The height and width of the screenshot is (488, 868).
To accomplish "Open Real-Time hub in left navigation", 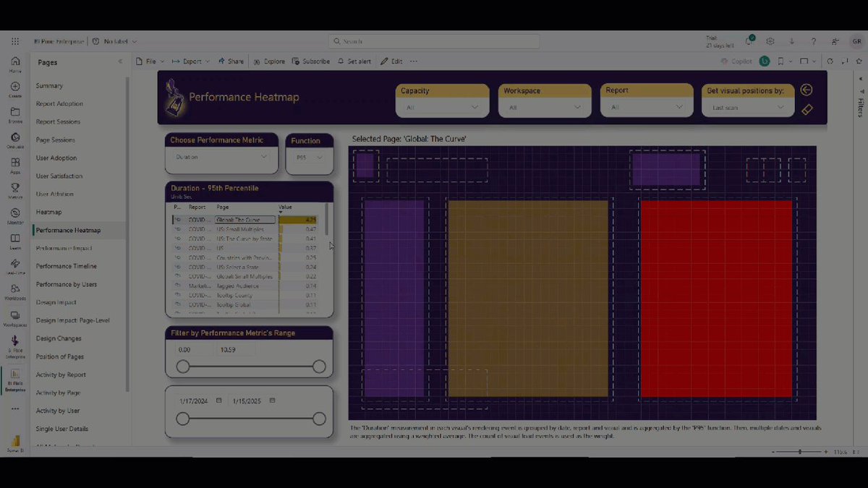I will click(x=15, y=267).
